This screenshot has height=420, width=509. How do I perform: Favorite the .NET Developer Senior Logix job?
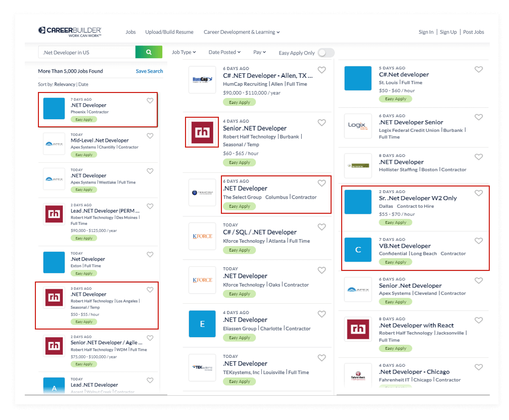pyautogui.click(x=479, y=117)
